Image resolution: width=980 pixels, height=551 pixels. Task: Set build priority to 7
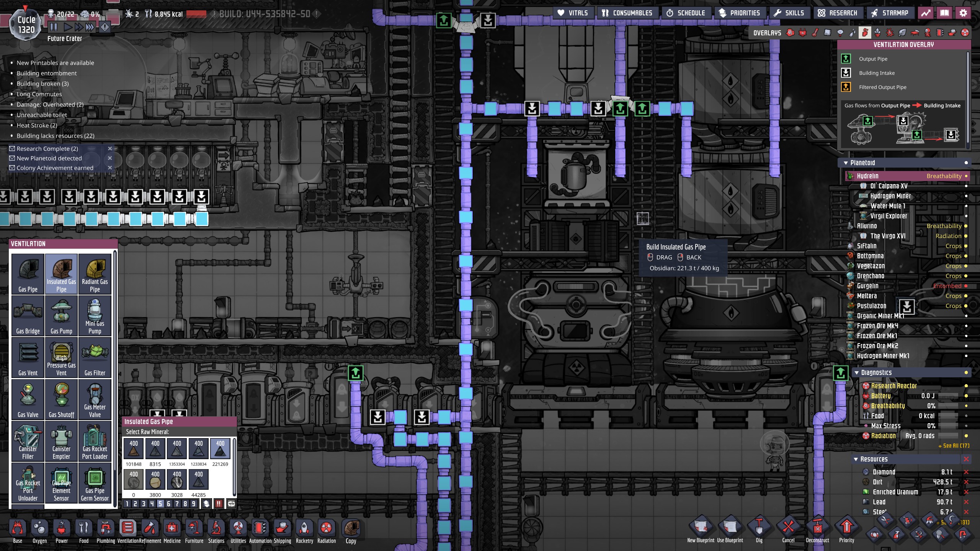pyautogui.click(x=177, y=504)
